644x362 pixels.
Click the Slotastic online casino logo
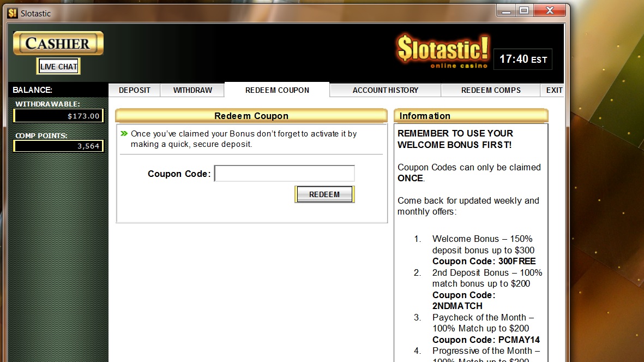pos(443,51)
